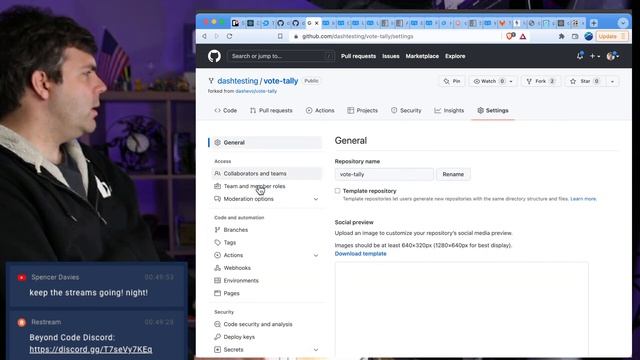Click the browser reload button
Viewport: 640px width, 360px height.
tap(229, 36)
